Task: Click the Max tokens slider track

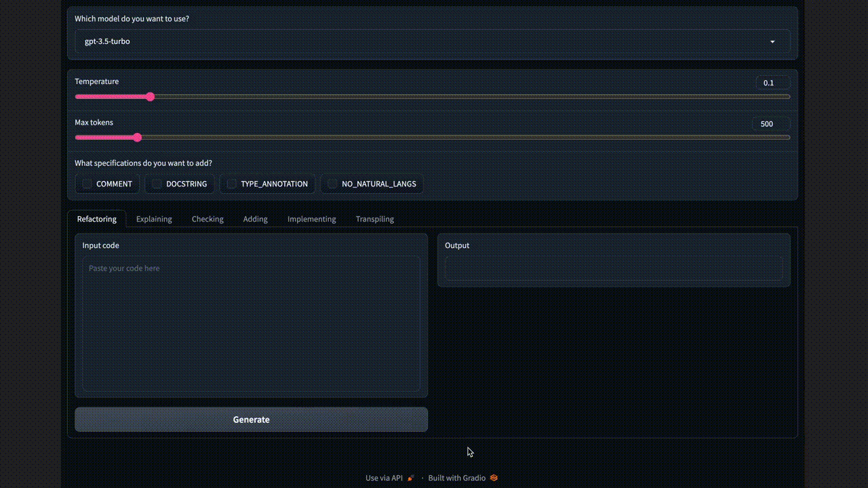Action: pyautogui.click(x=433, y=138)
